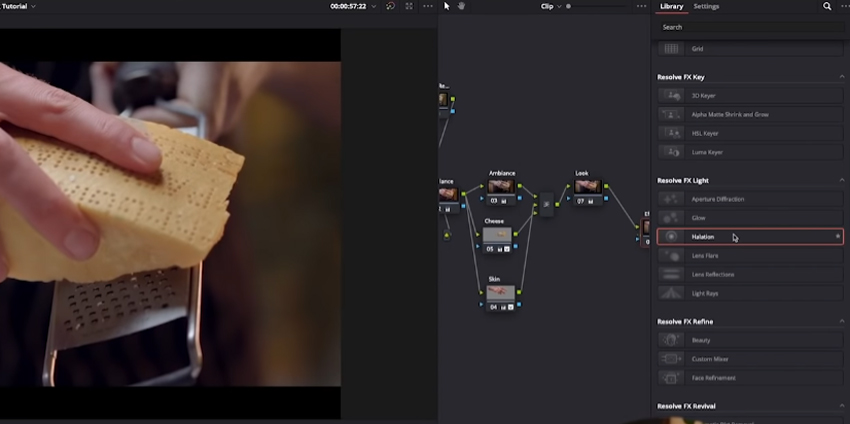Screen dimensions: 850x424
Task: Click the viewer fullscreen expand icon
Action: (408, 6)
